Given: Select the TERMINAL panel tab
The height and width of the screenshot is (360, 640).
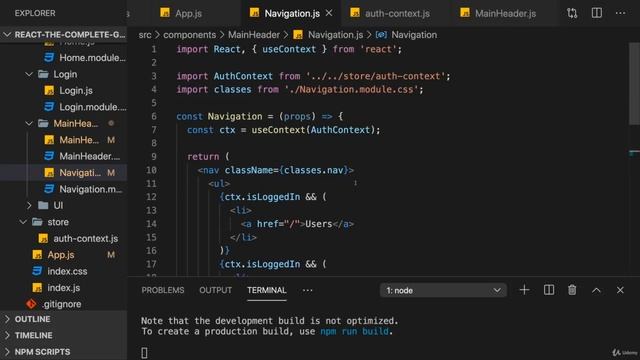Looking at the screenshot, I should coord(267,290).
